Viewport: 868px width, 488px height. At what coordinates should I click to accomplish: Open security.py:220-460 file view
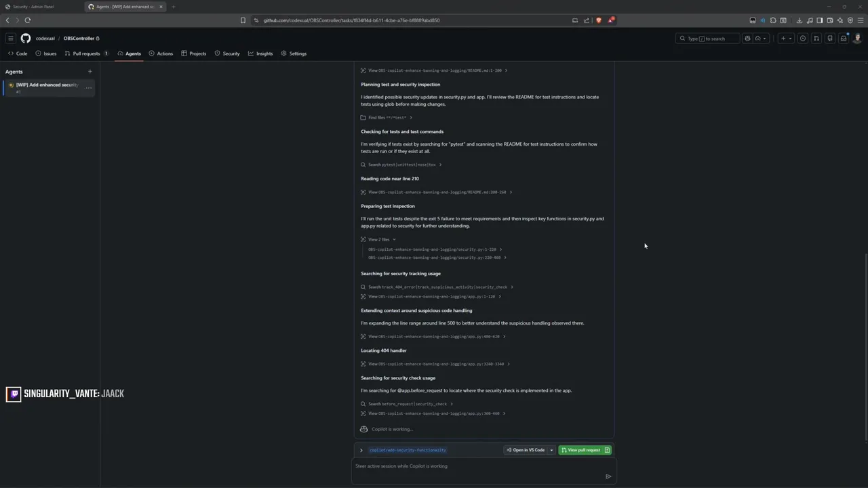[437, 258]
